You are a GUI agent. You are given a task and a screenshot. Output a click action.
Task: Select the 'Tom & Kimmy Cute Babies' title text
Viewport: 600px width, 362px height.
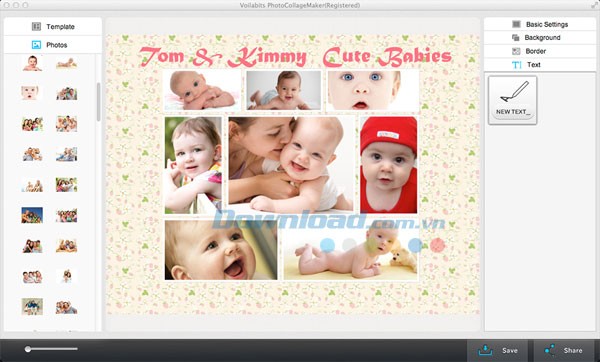tap(295, 57)
